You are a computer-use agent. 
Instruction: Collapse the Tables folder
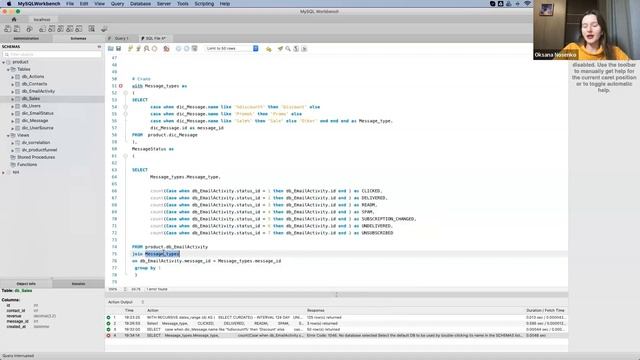pos(8,69)
